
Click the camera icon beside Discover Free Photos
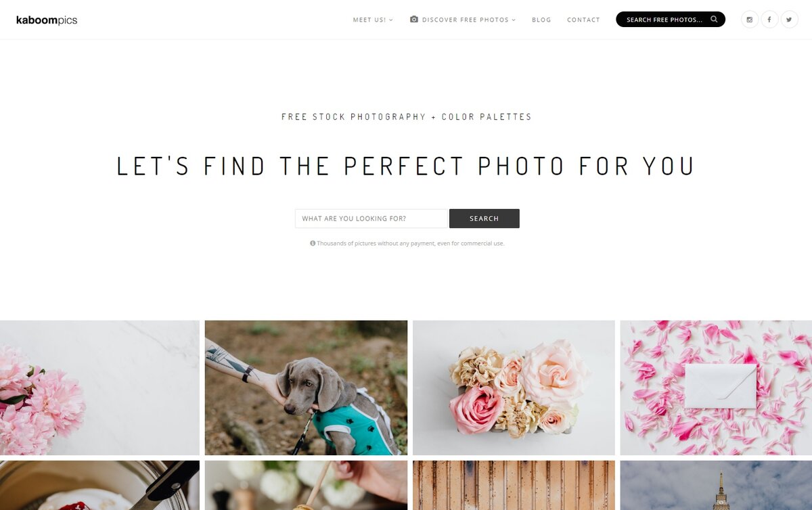pyautogui.click(x=414, y=20)
